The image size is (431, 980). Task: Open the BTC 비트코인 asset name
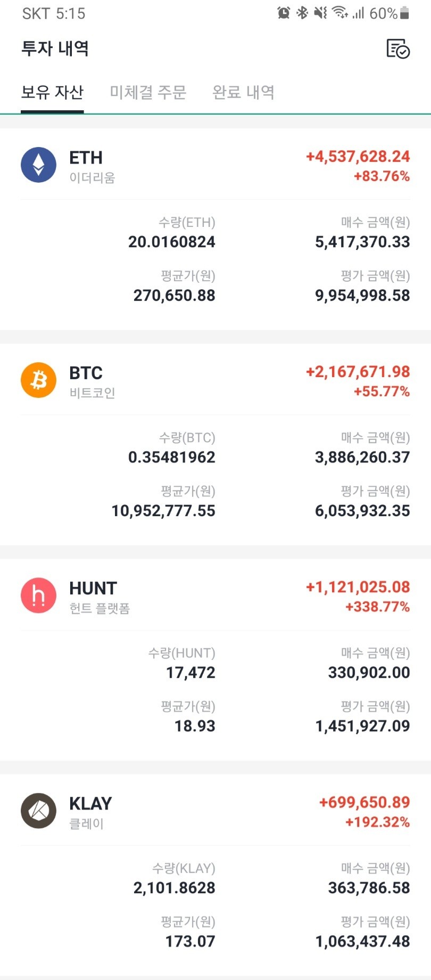[92, 381]
